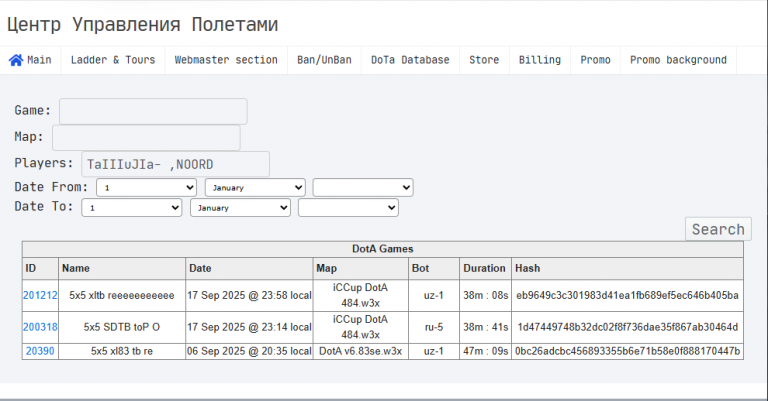Viewport: 768px width, 401px height.
Task: Open the Promo background menu item
Action: pos(678,60)
